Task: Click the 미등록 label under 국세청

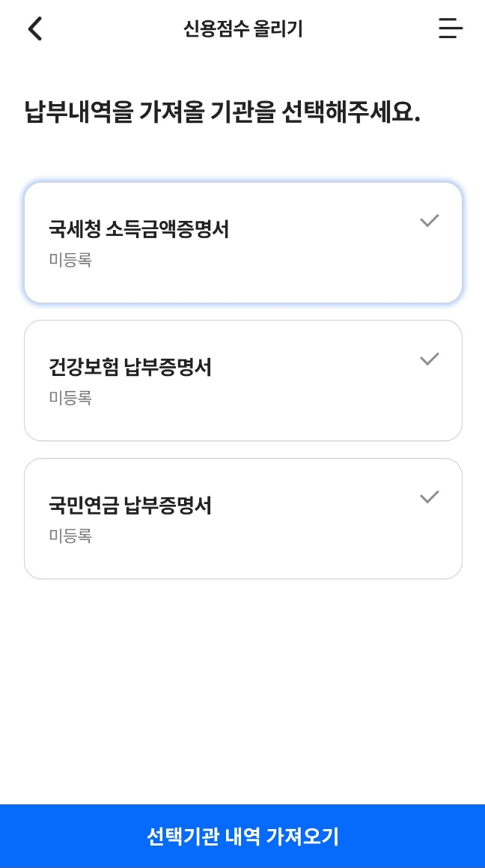Action: 71,260
